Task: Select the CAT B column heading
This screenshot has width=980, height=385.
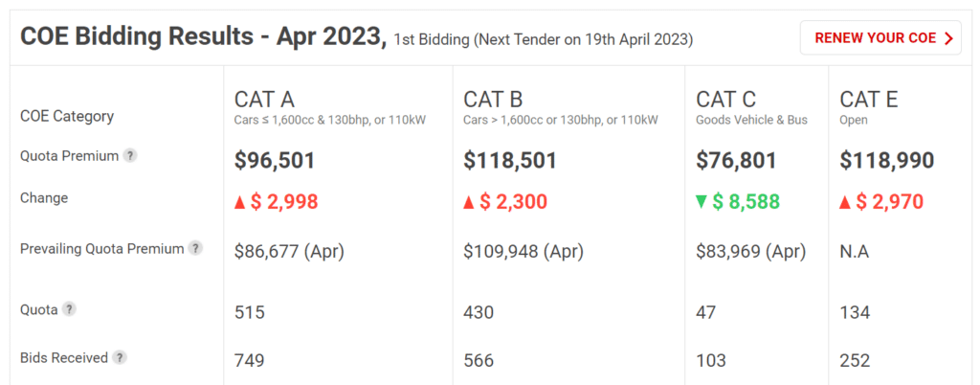Action: click(493, 100)
